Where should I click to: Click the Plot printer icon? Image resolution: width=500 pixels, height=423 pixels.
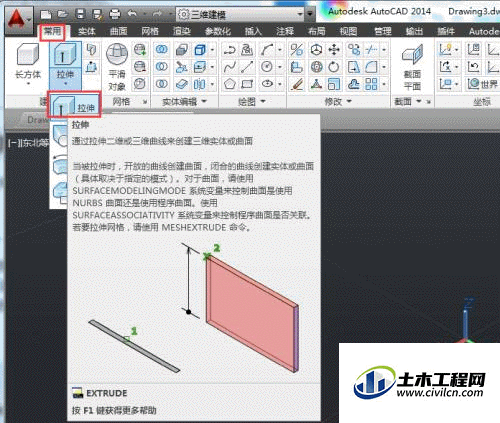point(115,14)
